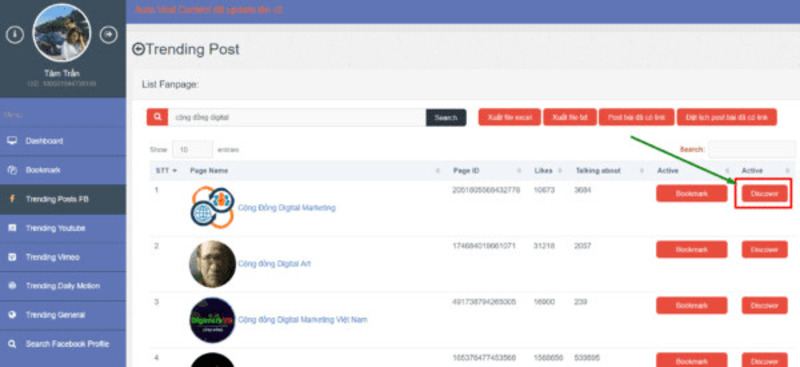Bookmark the Cộng Đồng Digital Marketing page
Viewport: 800px width, 367px height.
[691, 193]
